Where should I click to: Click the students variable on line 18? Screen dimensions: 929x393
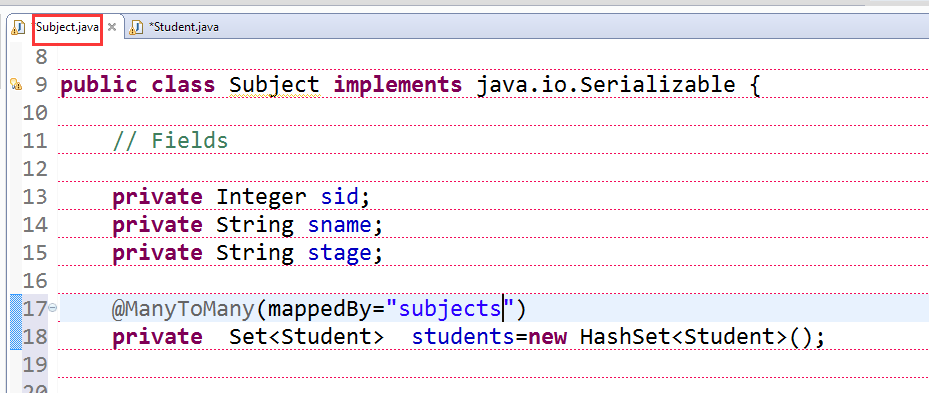(463, 337)
